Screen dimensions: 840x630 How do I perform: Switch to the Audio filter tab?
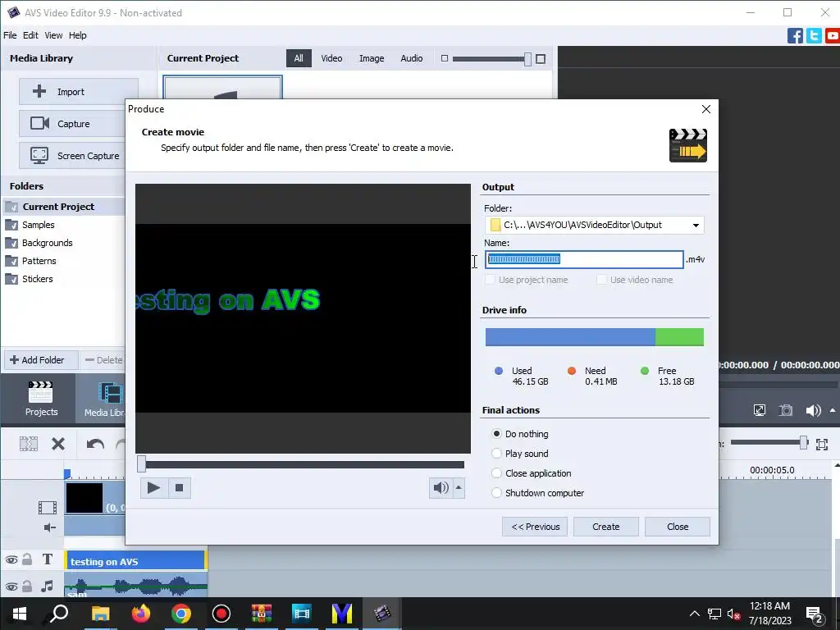[x=412, y=58]
